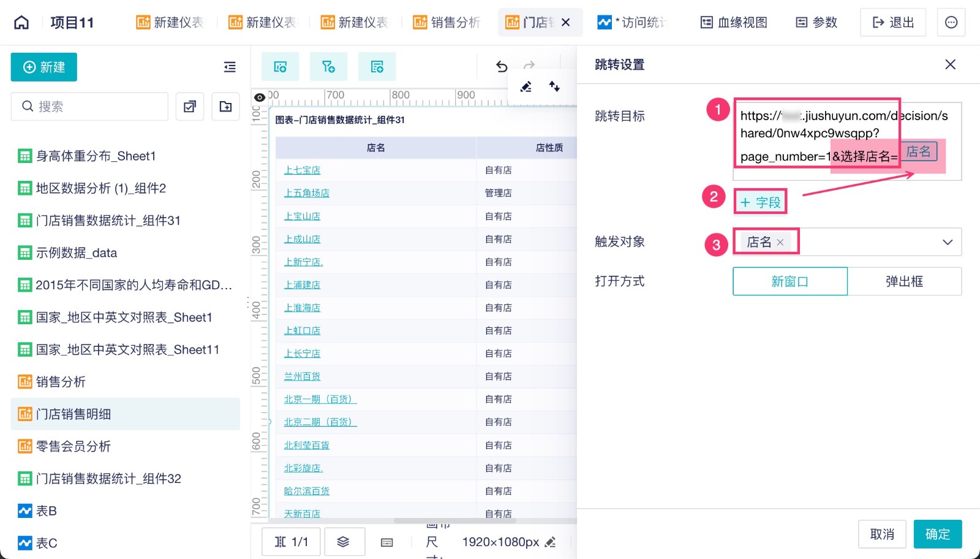Click the search input field
980x559 pixels.
pyautogui.click(x=89, y=107)
